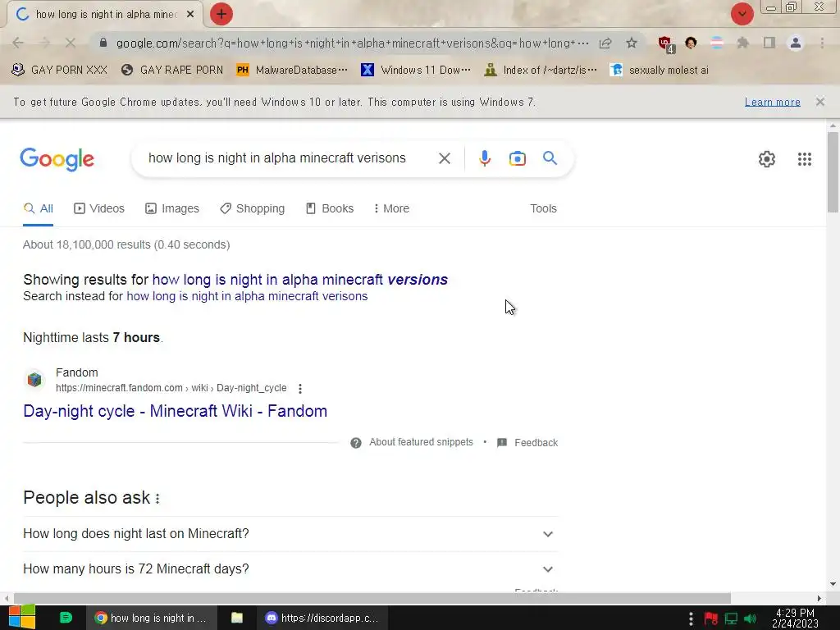This screenshot has width=840, height=630.
Task: Select the Chrome taskbar button
Action: tap(152, 618)
